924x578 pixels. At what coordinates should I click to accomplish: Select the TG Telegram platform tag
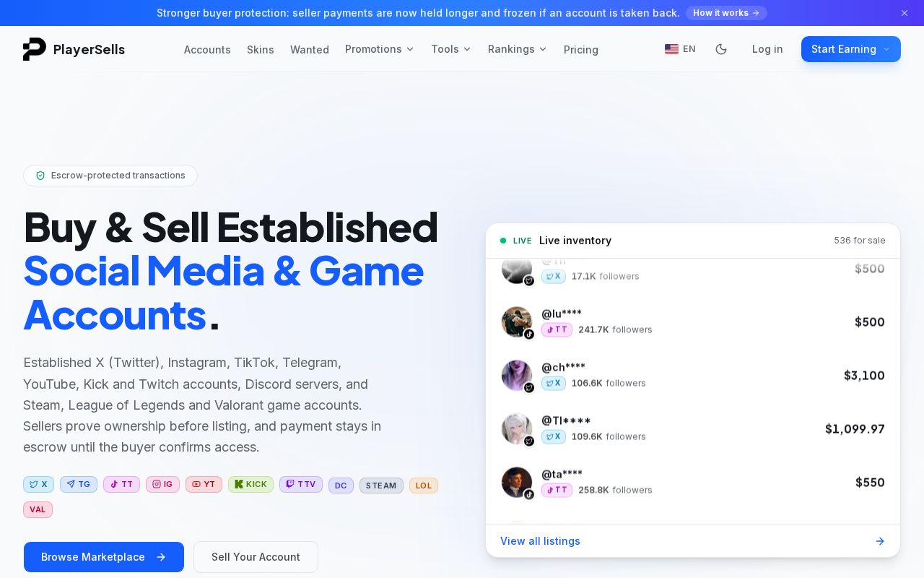coord(79,485)
